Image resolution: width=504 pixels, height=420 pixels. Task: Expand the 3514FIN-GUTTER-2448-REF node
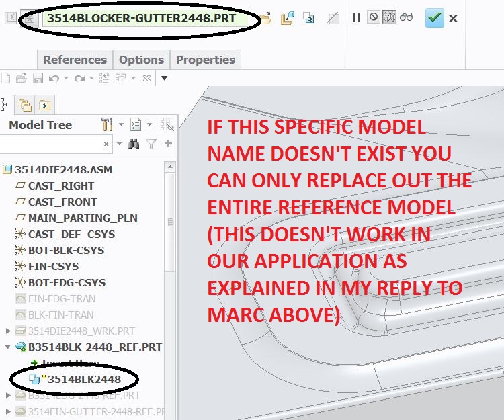point(8,411)
